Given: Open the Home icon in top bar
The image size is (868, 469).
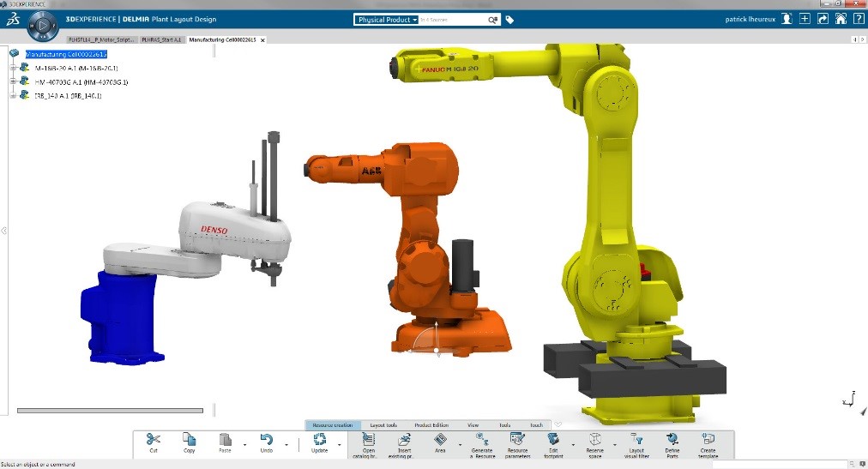Looking at the screenshot, I should click(841, 19).
